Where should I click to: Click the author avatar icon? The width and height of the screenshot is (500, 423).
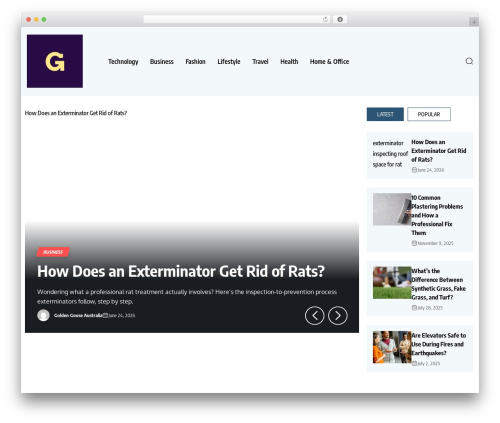click(43, 315)
